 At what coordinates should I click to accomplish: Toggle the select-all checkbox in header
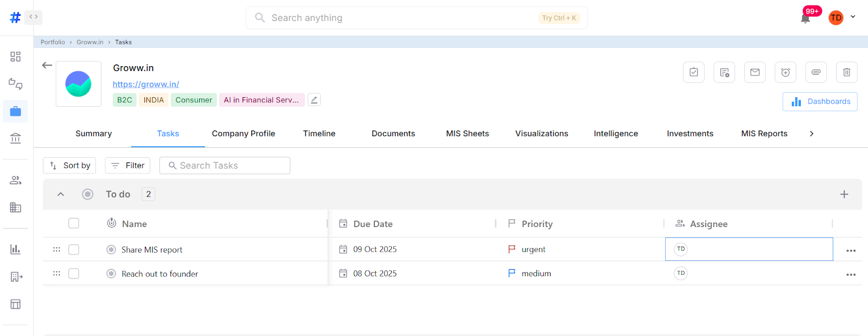pyautogui.click(x=74, y=223)
